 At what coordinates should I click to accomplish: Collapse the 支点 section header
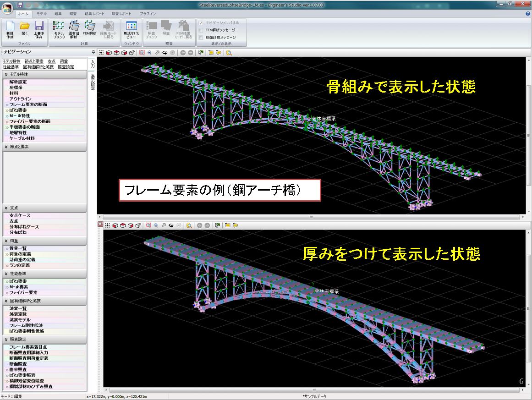coord(44,208)
